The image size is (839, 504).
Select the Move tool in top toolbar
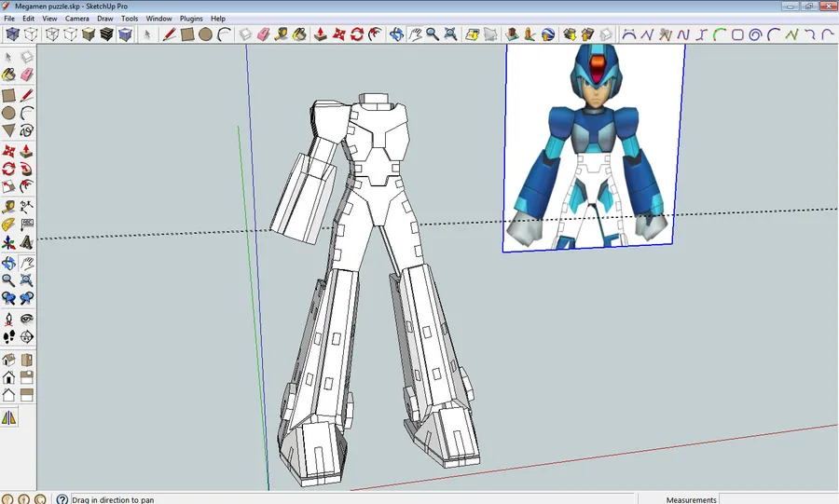(x=338, y=34)
